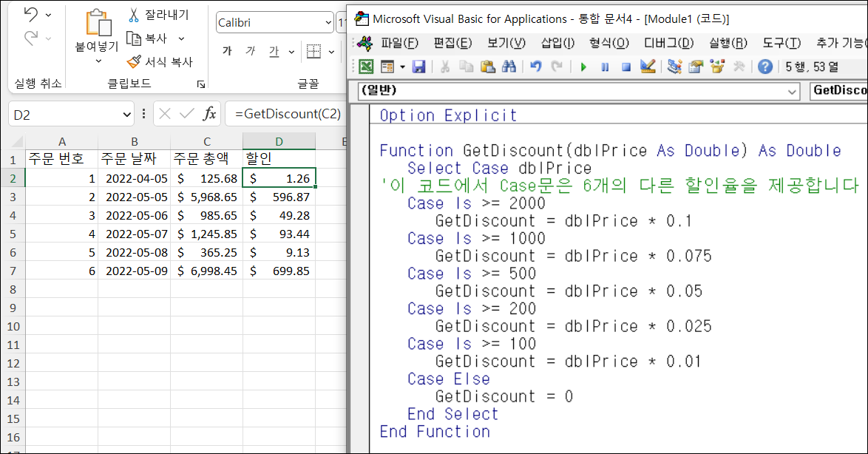Click the Paste clipboard icon in Excel
The height and width of the screenshot is (454, 868).
pyautogui.click(x=98, y=23)
